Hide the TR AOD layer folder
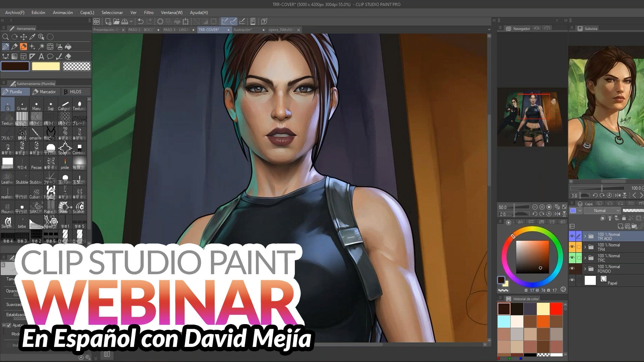 pos(572,236)
